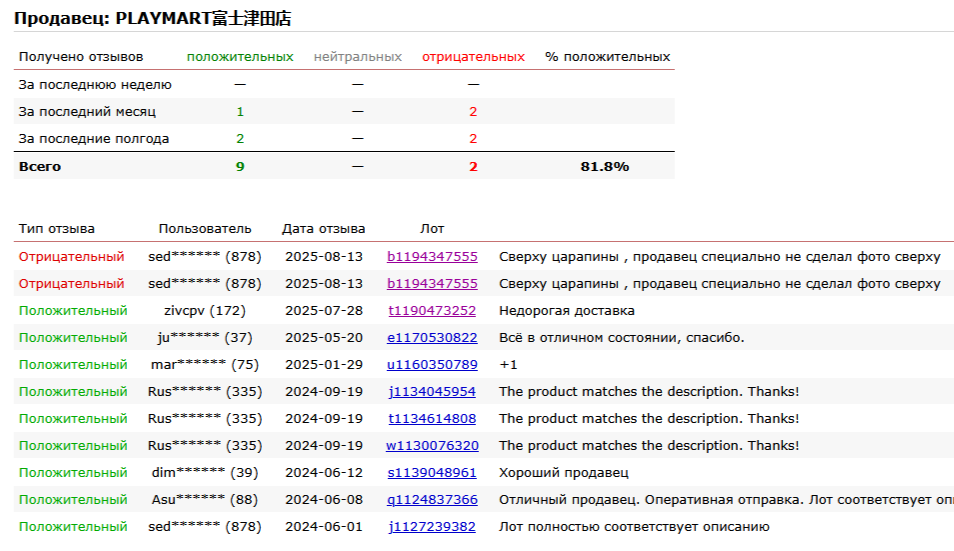The width and height of the screenshot is (954, 551).
Task: Select the green 'положительных' column header
Action: (240, 57)
